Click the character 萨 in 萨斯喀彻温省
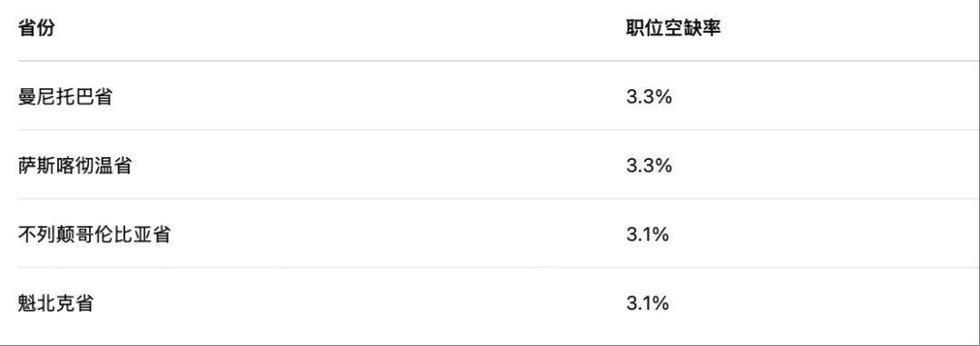 coord(27,166)
